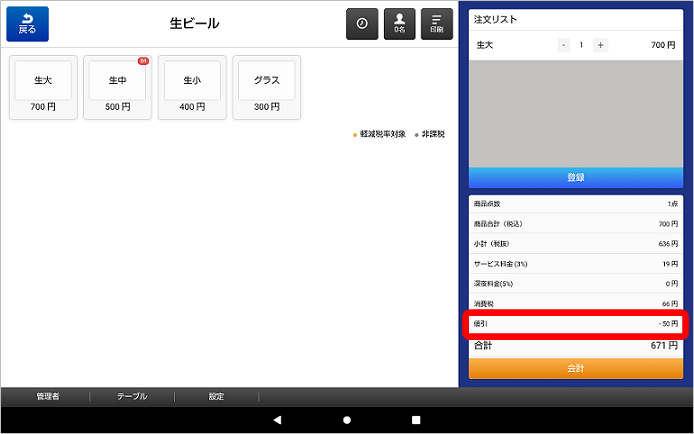Select the 生中 500円 item

118,88
